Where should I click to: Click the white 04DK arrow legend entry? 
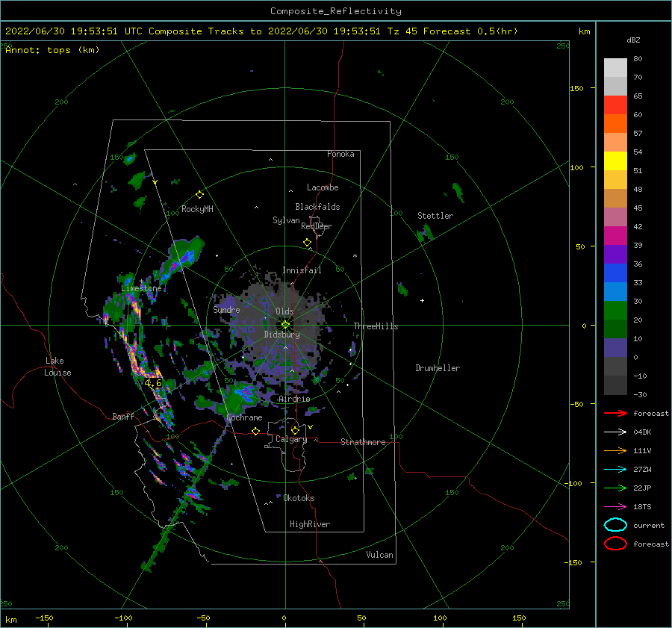coord(615,432)
